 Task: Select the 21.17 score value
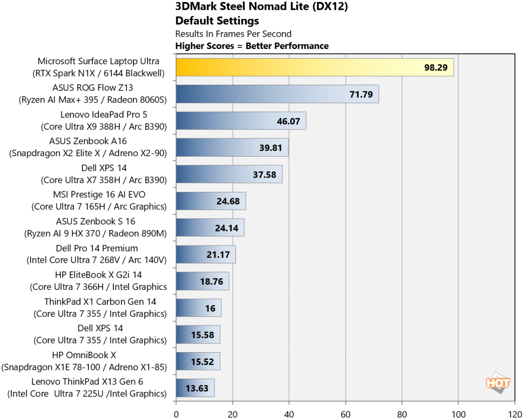click(x=218, y=255)
